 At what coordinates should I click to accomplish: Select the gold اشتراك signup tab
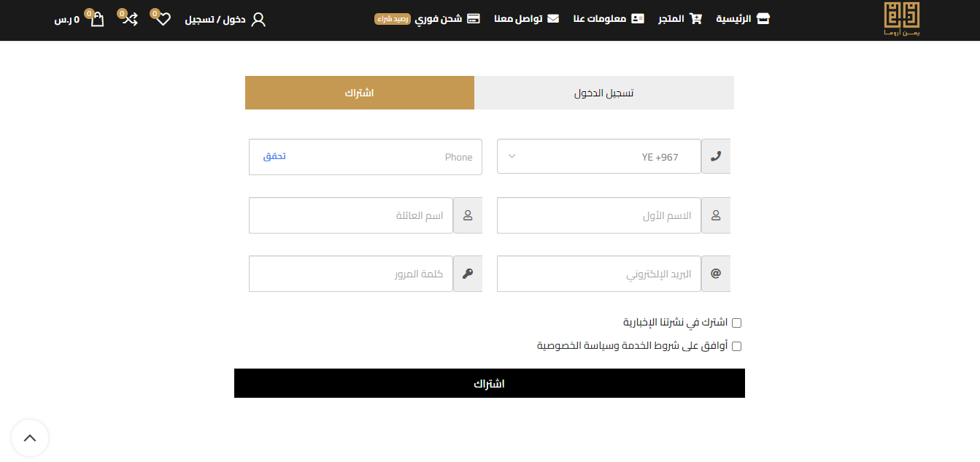359,93
